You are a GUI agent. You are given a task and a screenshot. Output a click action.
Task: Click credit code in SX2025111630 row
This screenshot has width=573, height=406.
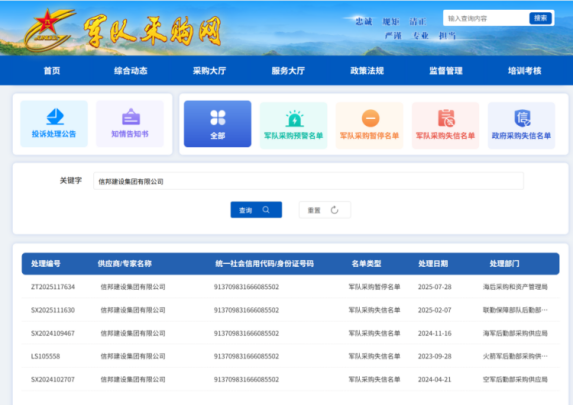246,310
